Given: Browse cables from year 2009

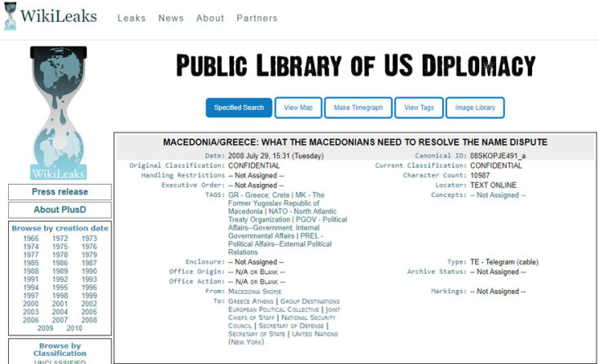Looking at the screenshot, I should [x=46, y=328].
